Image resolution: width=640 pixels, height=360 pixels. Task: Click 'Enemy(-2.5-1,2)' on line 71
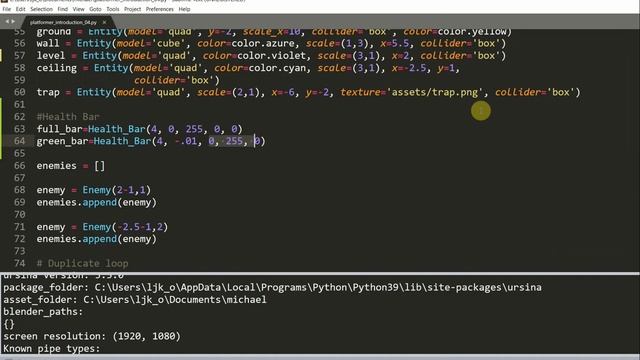(x=125, y=227)
